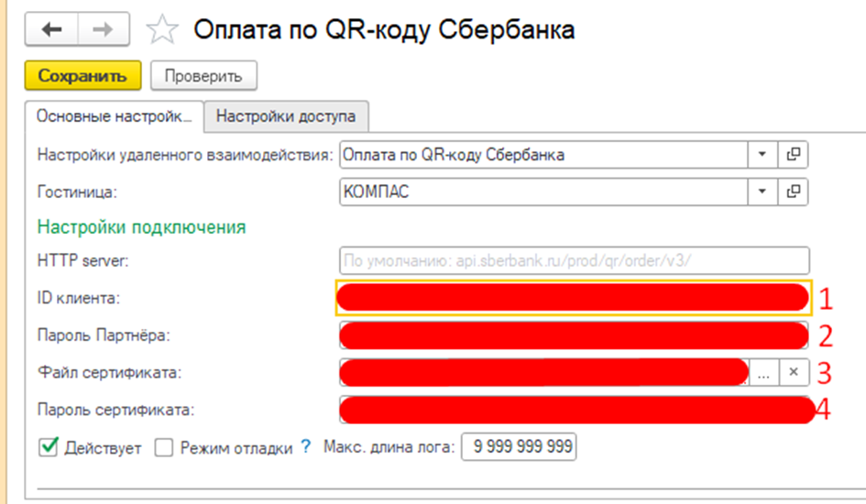The height and width of the screenshot is (504, 866).
Task: Click the ID клиента input field
Action: pyautogui.click(x=574, y=298)
